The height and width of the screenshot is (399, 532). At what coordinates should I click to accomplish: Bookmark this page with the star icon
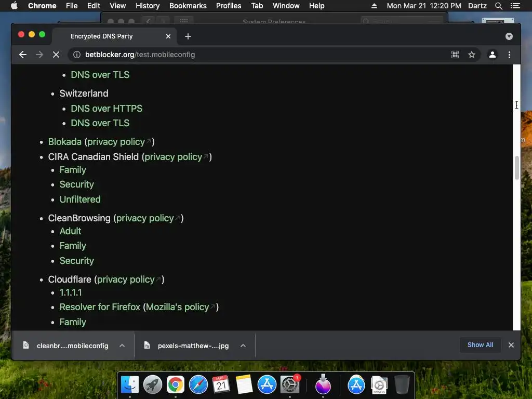click(x=472, y=55)
